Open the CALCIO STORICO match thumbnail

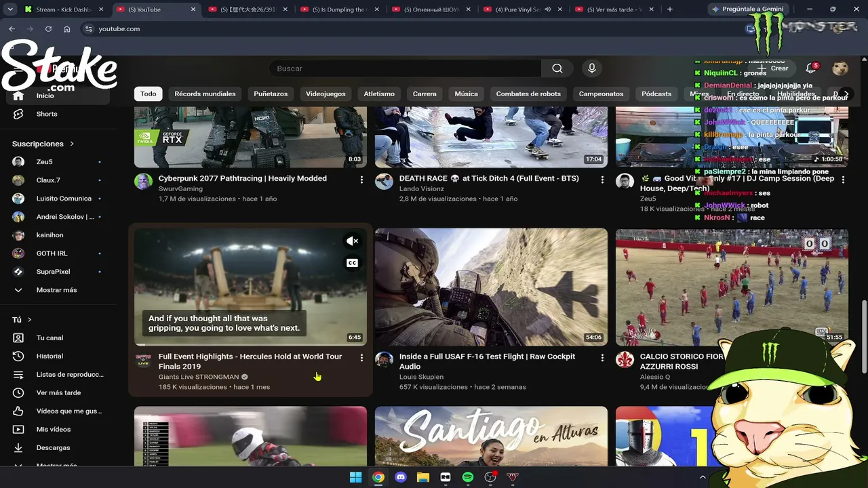point(732,287)
